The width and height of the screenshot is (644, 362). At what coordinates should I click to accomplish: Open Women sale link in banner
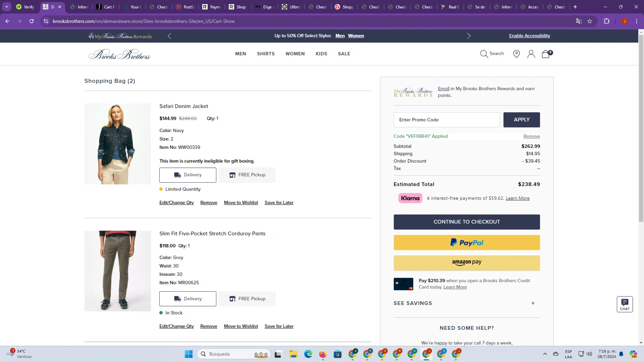pyautogui.click(x=356, y=36)
